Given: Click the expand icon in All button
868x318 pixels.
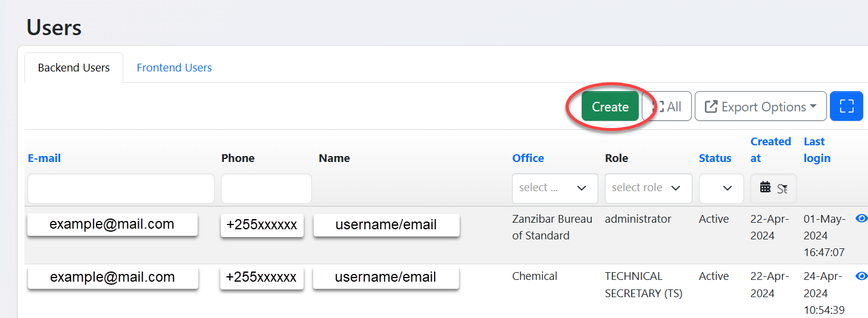Looking at the screenshot, I should [x=658, y=107].
